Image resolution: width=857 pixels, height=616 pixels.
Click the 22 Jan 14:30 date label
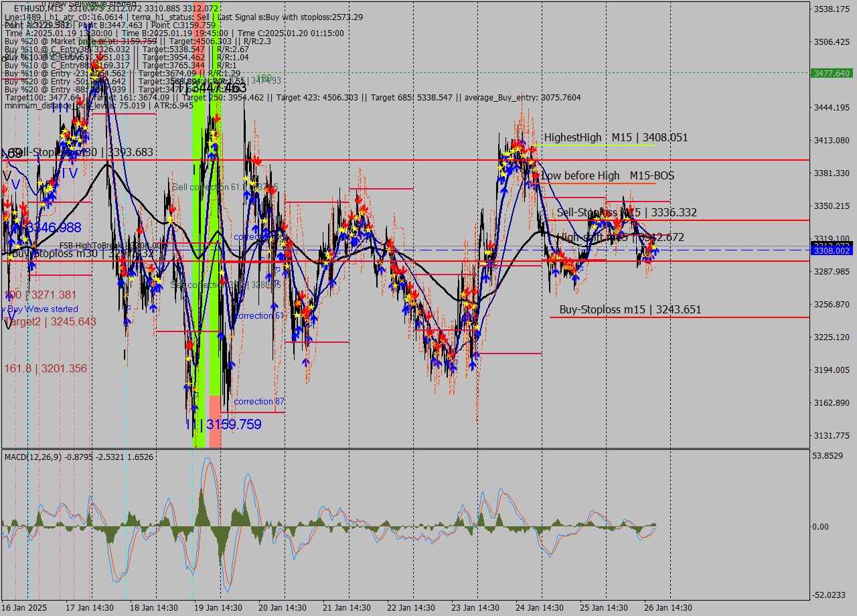coord(411,608)
